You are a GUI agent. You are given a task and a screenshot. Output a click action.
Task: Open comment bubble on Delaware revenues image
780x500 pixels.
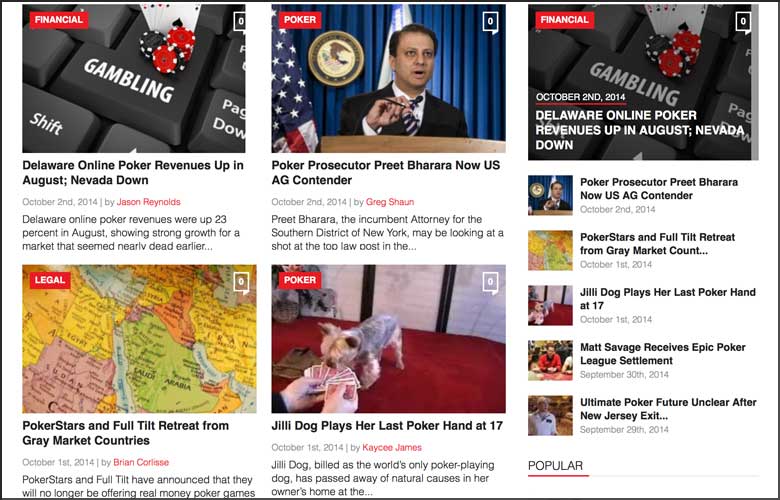tap(240, 21)
